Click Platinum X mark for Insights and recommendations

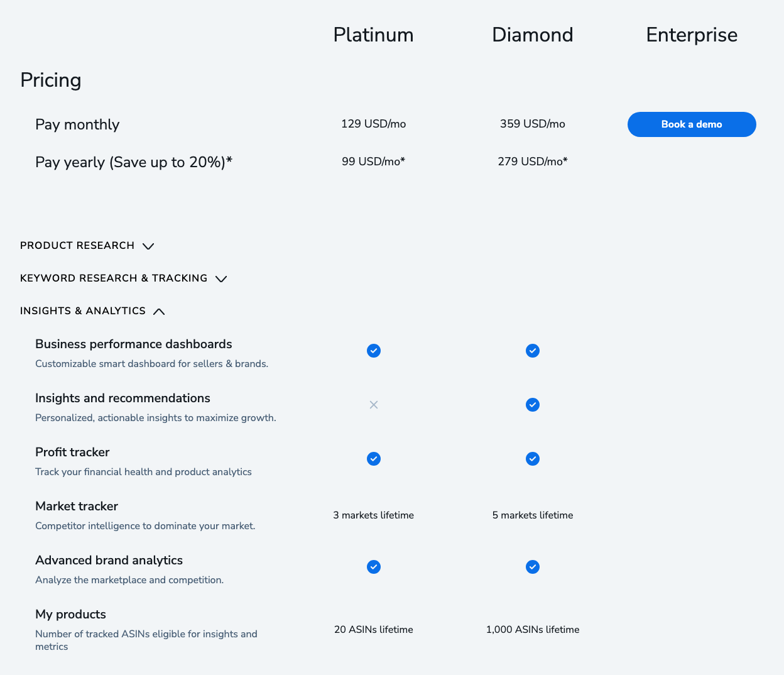click(374, 405)
